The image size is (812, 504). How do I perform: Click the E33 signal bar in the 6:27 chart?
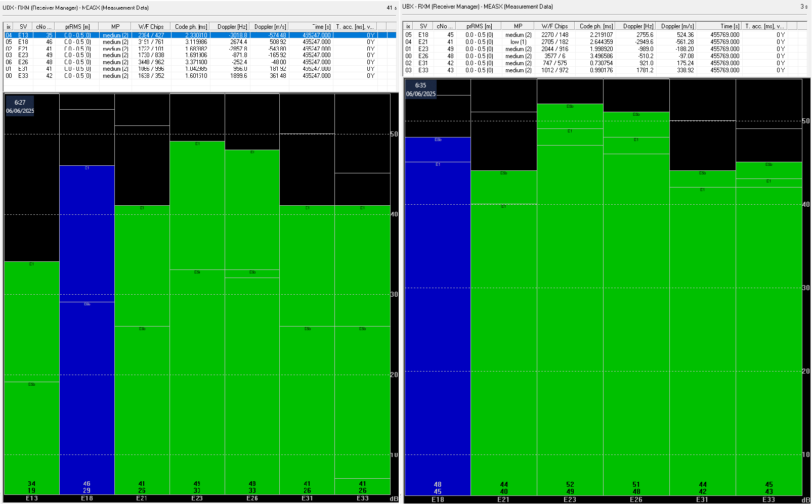[x=363, y=350]
